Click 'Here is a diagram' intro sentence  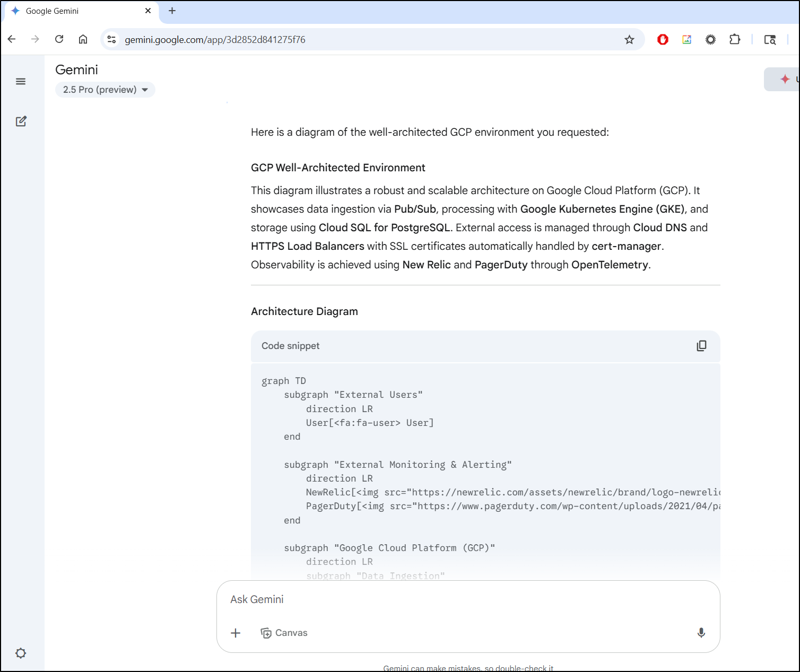click(x=430, y=132)
